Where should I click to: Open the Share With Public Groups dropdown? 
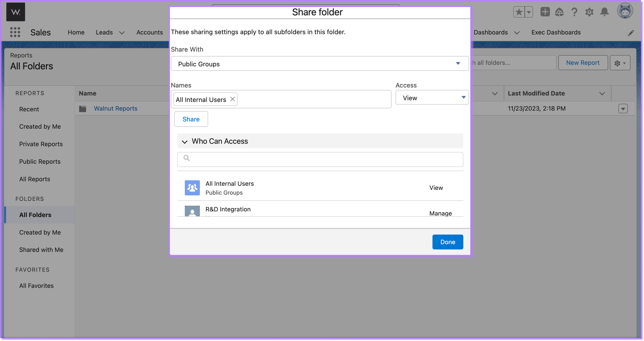click(x=320, y=64)
